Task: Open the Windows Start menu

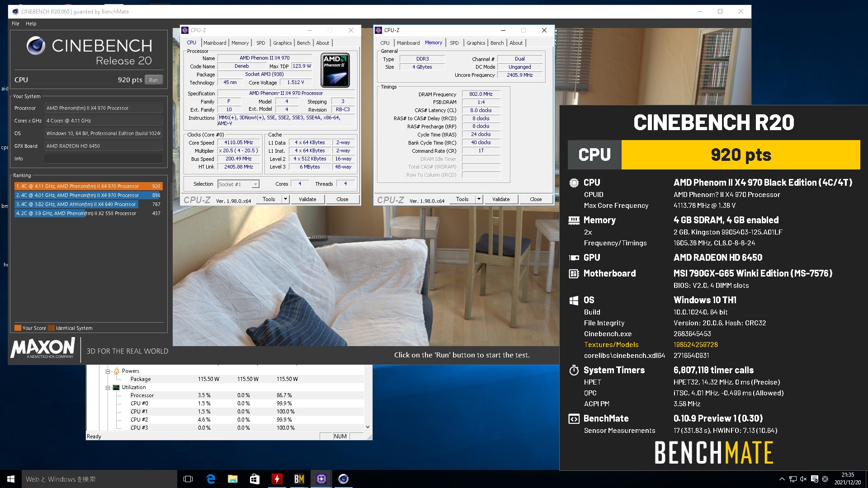Action: [11, 479]
